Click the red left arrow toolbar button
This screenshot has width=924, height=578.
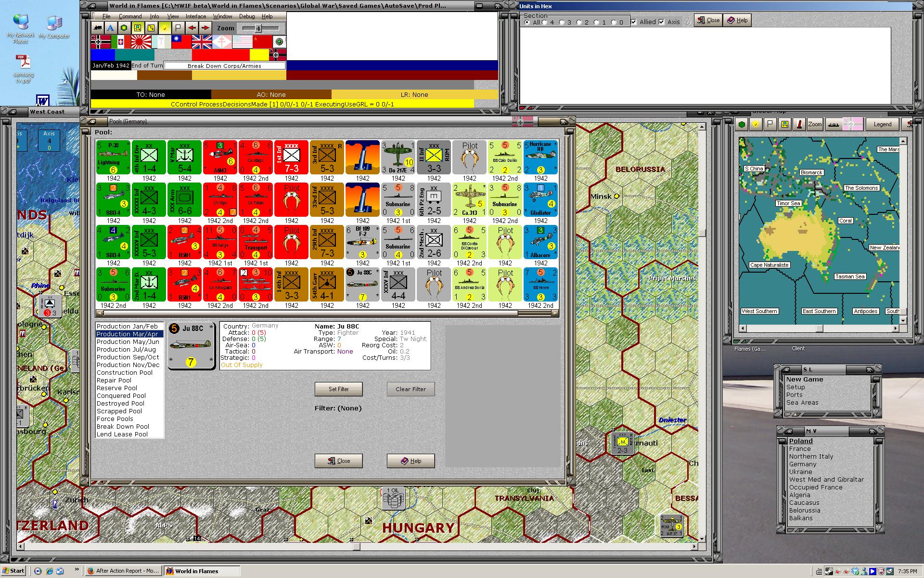point(192,28)
